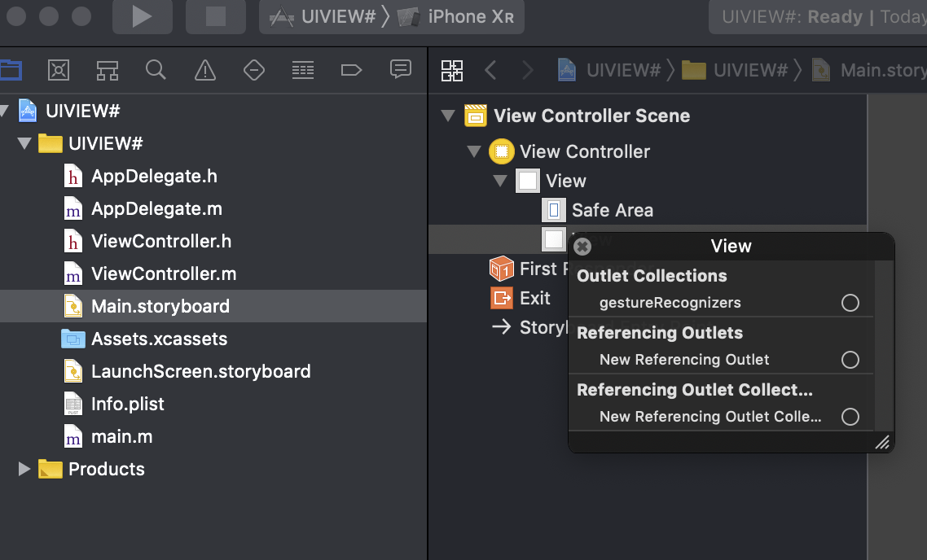Click the New Referencing Outlet circle

click(850, 360)
